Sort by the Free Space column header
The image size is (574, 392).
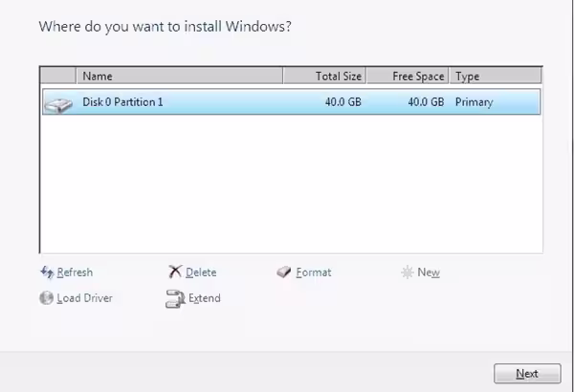(408, 76)
